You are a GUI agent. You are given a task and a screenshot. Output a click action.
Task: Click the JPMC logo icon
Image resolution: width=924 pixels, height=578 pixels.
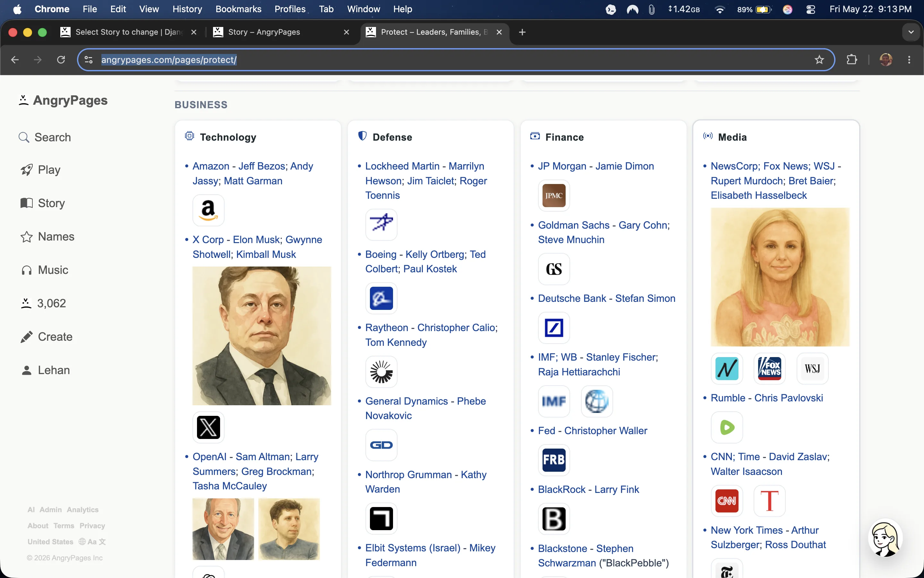[554, 196]
